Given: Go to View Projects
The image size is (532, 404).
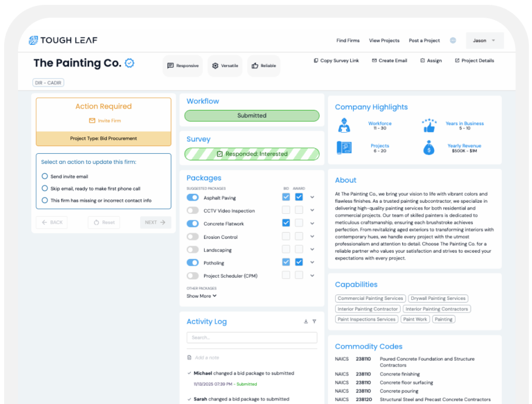Looking at the screenshot, I should click(x=384, y=40).
